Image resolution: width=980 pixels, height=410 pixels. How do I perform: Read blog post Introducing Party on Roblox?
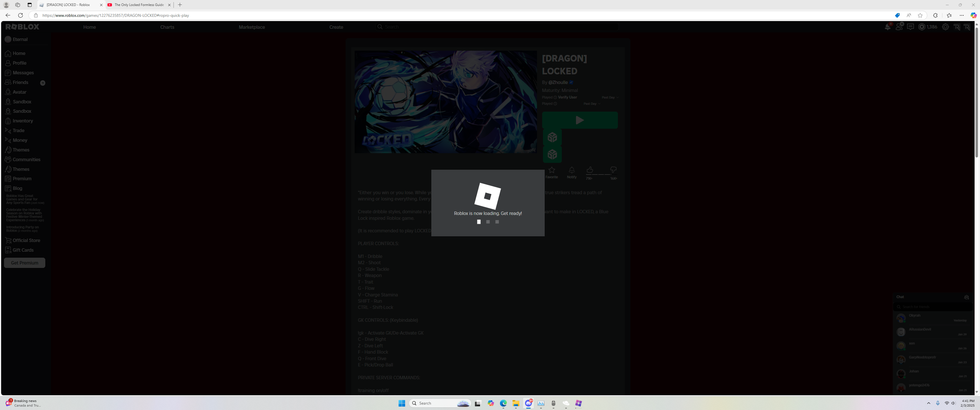pyautogui.click(x=23, y=229)
